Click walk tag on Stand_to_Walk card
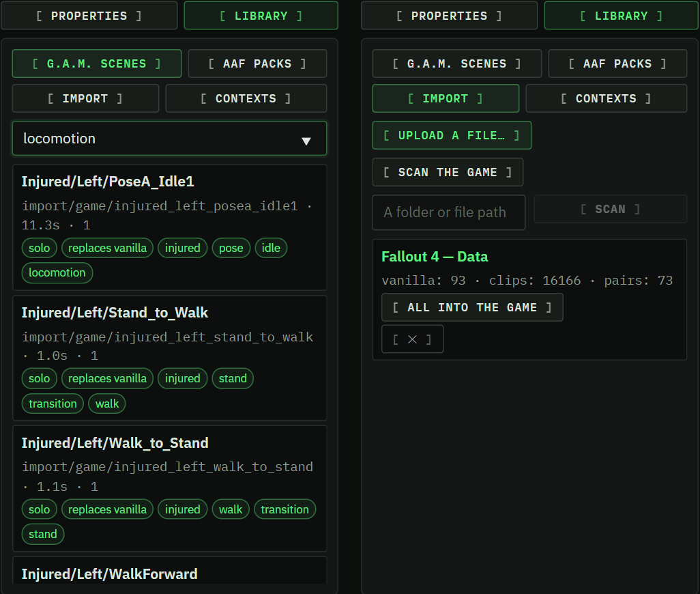Image resolution: width=700 pixels, height=594 pixels. (x=107, y=404)
